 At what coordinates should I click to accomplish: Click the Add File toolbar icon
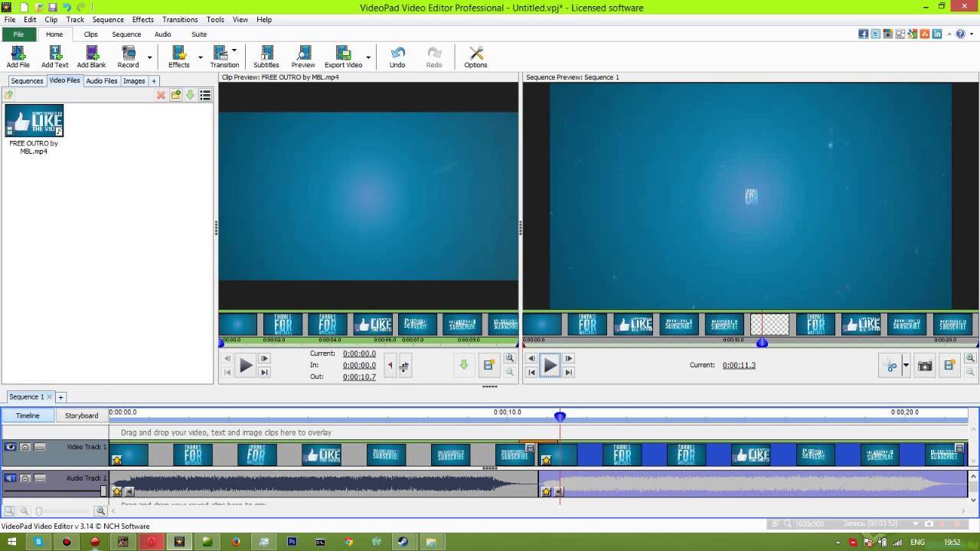click(x=18, y=57)
